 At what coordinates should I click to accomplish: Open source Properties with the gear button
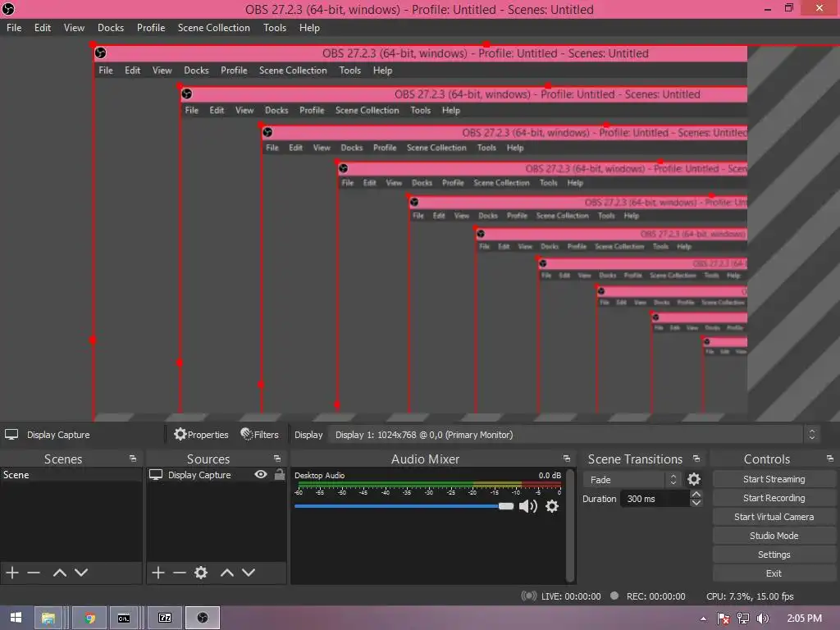[x=201, y=435]
